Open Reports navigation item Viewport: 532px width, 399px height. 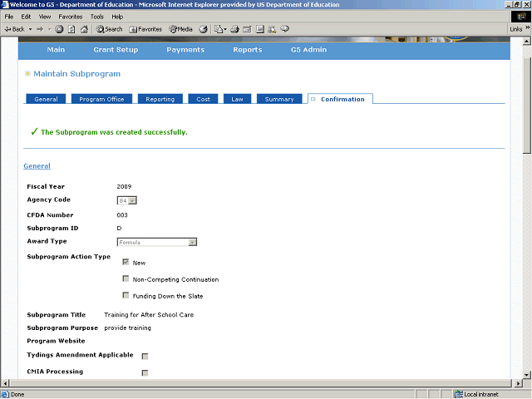point(248,50)
